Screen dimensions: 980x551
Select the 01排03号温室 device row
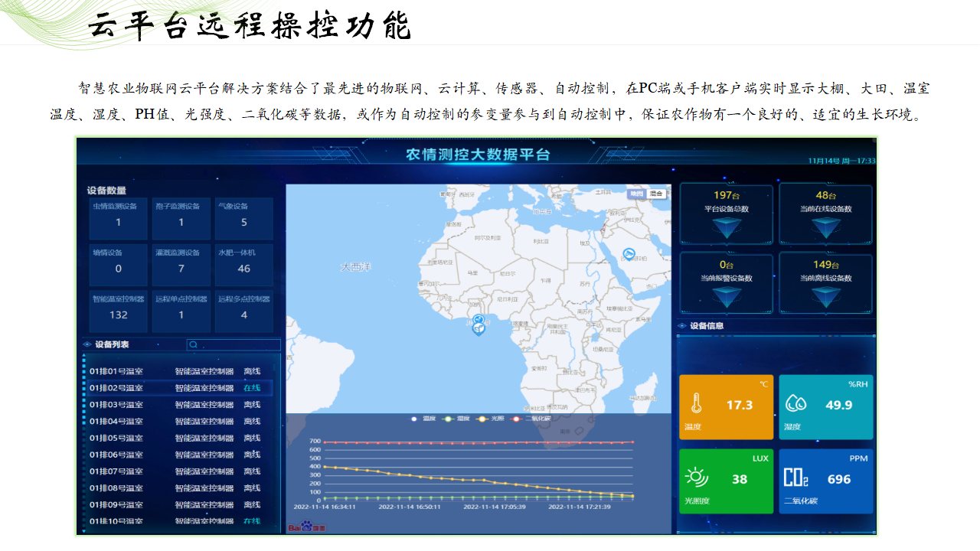pos(180,405)
